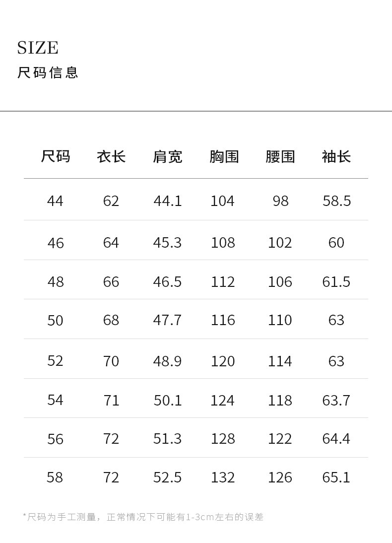Viewport: 392px width, 543px height.
Task: Click waist value 98 for size 44
Action: [280, 201]
